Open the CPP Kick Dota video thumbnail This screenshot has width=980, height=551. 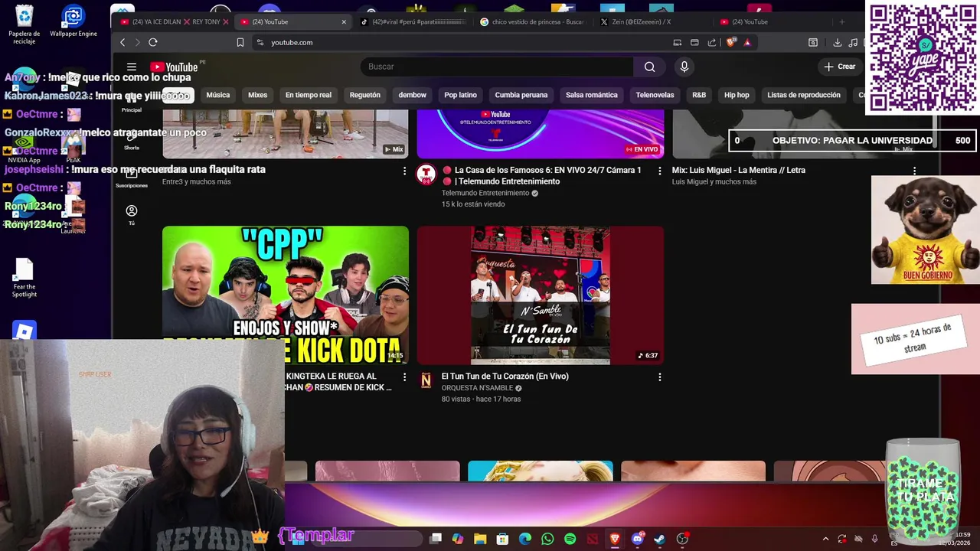285,295
